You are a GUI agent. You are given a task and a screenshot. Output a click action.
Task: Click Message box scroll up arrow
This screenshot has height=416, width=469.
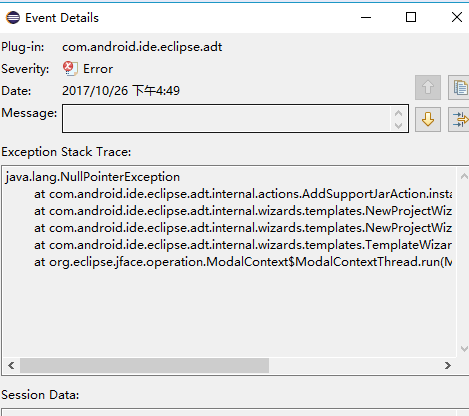click(x=398, y=113)
